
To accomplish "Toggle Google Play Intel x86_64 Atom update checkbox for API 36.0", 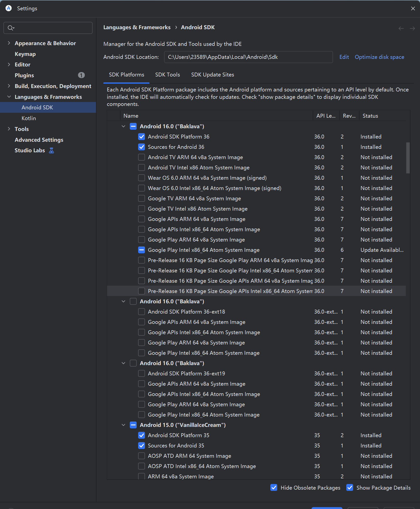I will tap(142, 250).
